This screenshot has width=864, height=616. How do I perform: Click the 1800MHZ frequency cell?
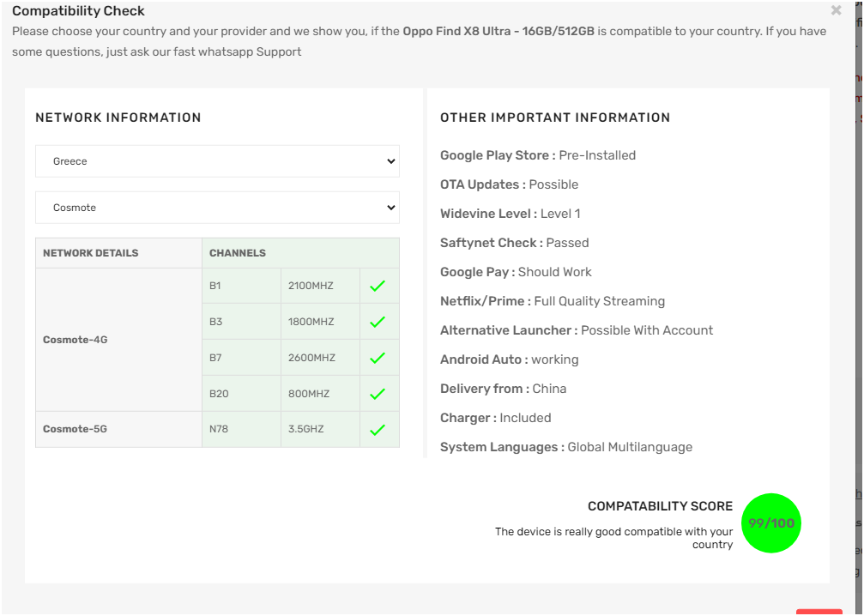pos(320,322)
